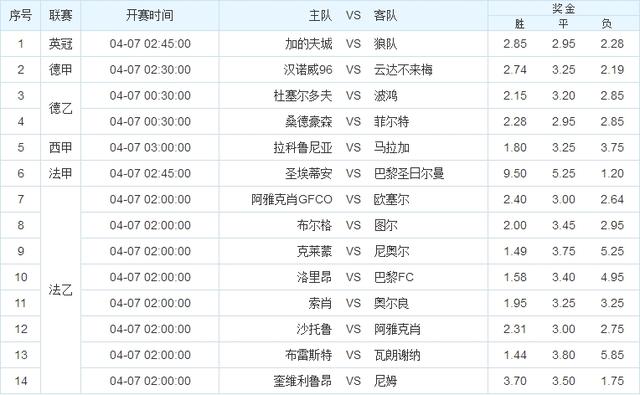Image resolution: width=640 pixels, height=395 pixels.
Task: Click the 联赛 column header
Action: pos(60,16)
